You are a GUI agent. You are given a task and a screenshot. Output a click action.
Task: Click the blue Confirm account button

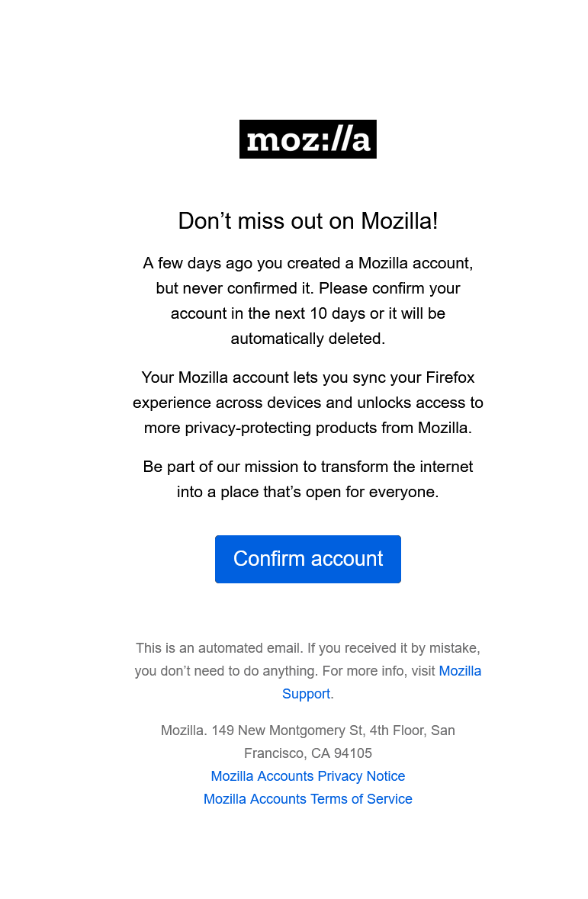coord(307,559)
